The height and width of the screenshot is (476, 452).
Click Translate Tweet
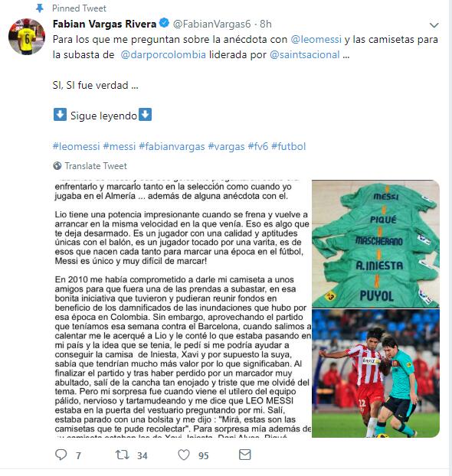96,166
